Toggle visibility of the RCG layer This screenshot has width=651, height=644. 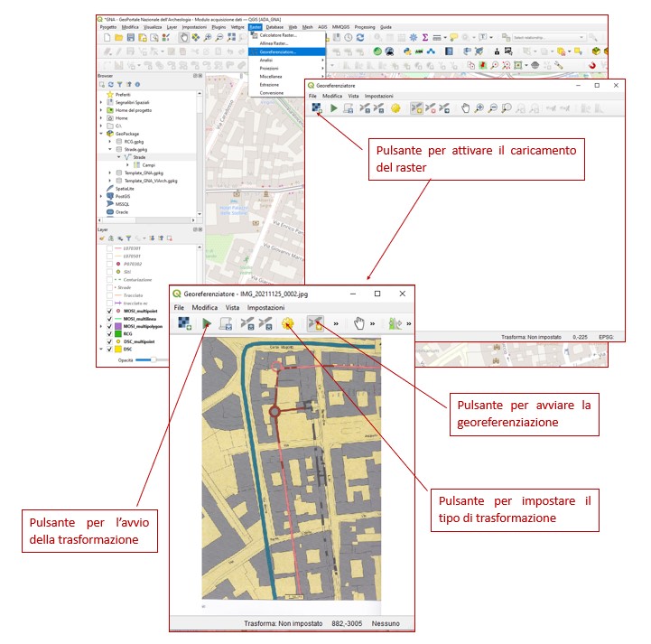point(110,332)
